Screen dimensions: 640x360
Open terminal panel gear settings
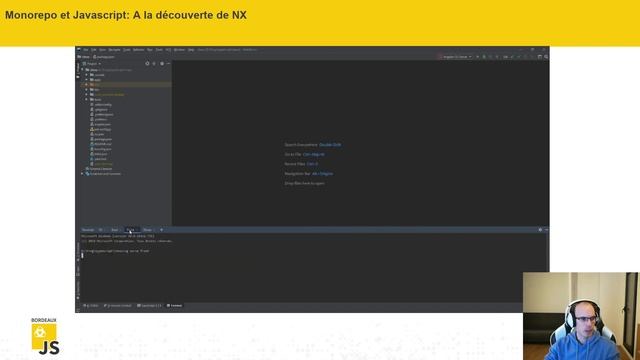click(x=540, y=230)
